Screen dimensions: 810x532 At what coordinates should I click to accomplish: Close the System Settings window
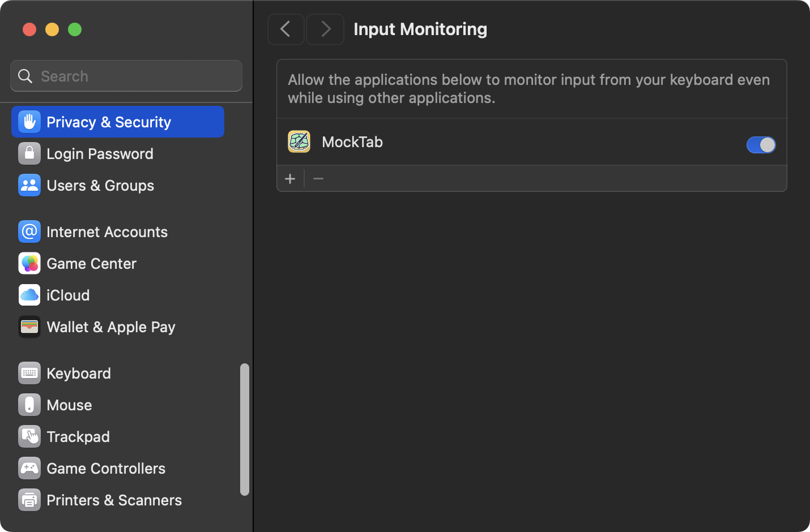click(x=29, y=29)
